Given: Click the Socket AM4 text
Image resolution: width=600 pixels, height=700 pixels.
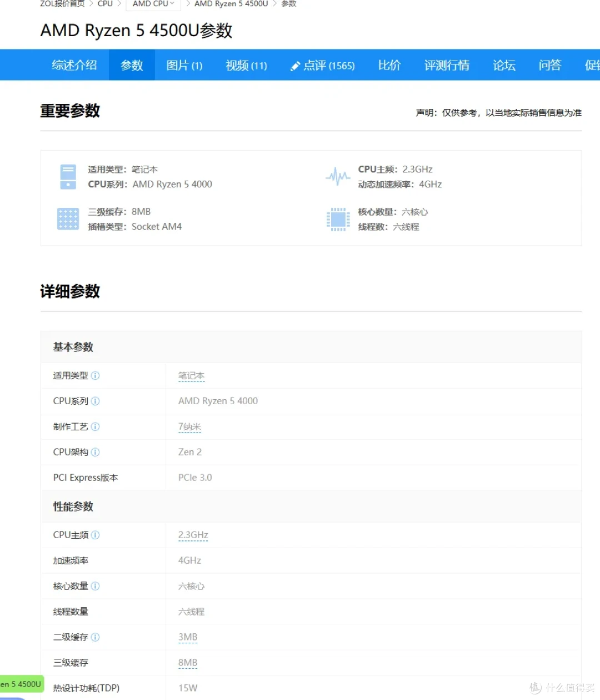Looking at the screenshot, I should coord(157,226).
